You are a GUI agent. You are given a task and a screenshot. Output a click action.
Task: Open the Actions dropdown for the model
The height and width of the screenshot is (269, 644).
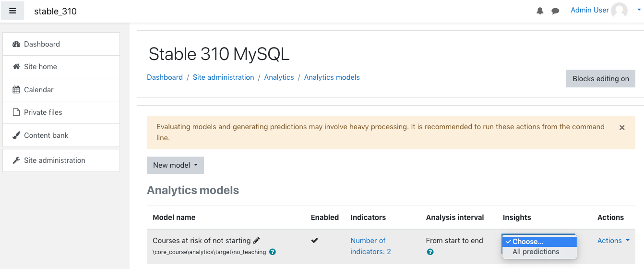pyautogui.click(x=613, y=241)
